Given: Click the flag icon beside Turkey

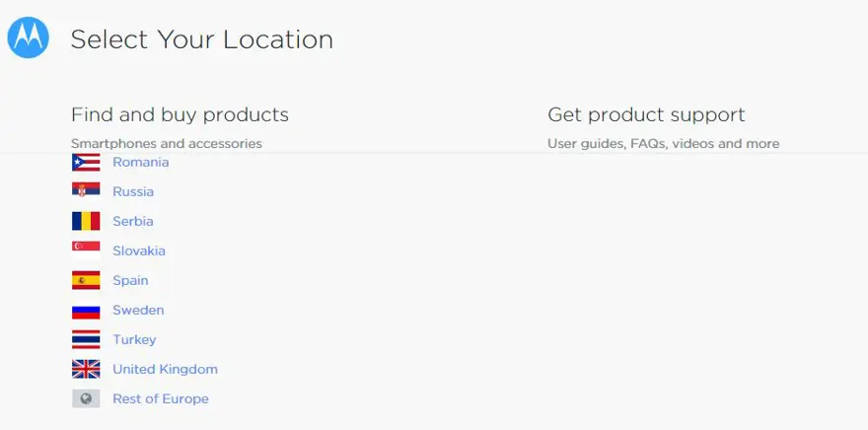Looking at the screenshot, I should 86,340.
